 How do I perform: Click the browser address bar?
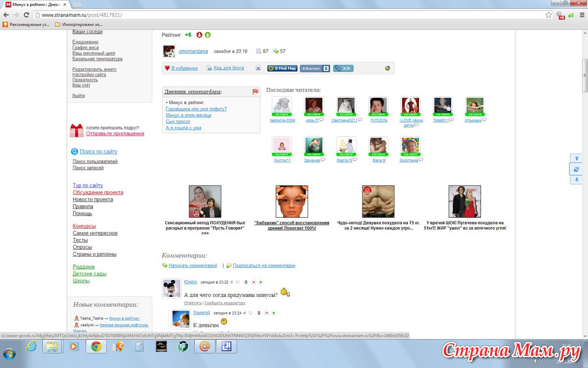pos(293,15)
